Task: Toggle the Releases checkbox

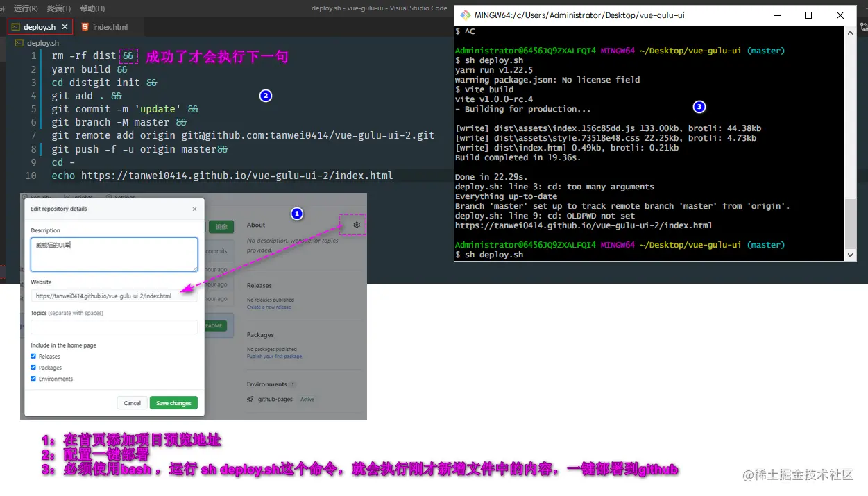Action: 33,357
